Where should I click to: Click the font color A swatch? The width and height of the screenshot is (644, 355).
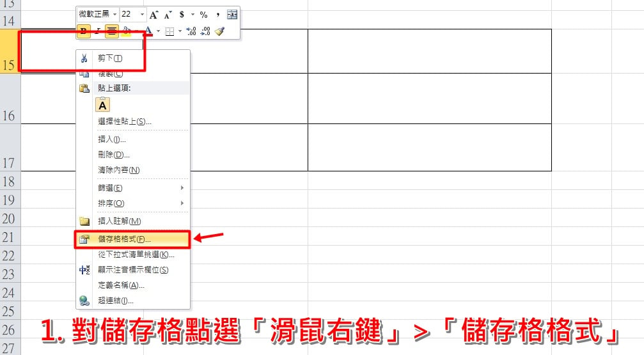click(148, 31)
